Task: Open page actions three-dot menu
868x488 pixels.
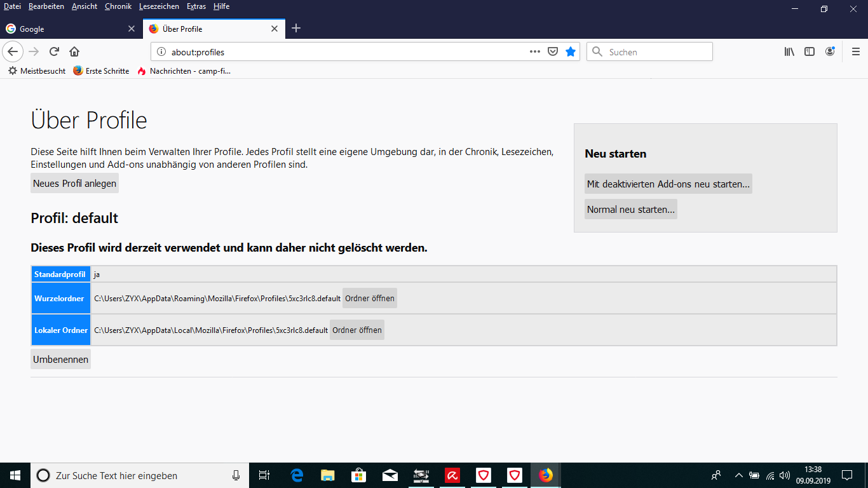Action: [535, 52]
